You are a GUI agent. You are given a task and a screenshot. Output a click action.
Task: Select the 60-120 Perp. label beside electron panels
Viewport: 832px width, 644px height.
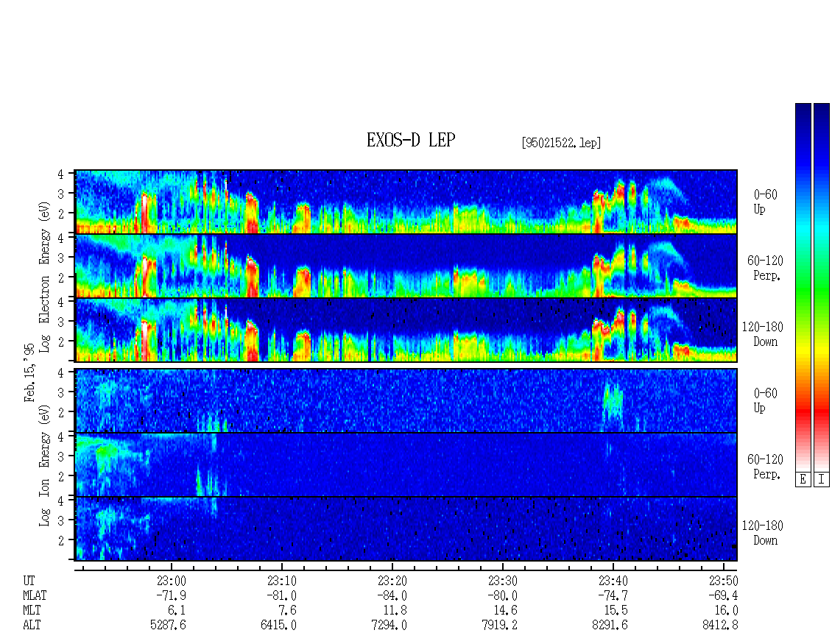click(765, 268)
